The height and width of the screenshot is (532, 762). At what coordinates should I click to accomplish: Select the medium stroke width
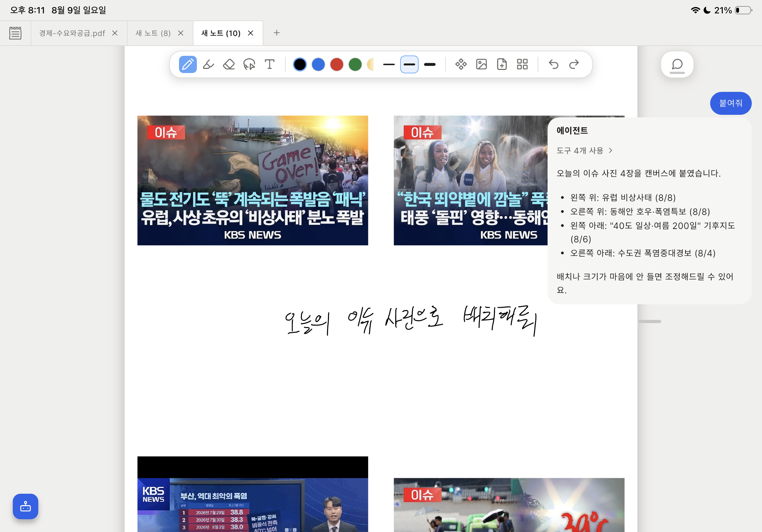click(x=409, y=64)
